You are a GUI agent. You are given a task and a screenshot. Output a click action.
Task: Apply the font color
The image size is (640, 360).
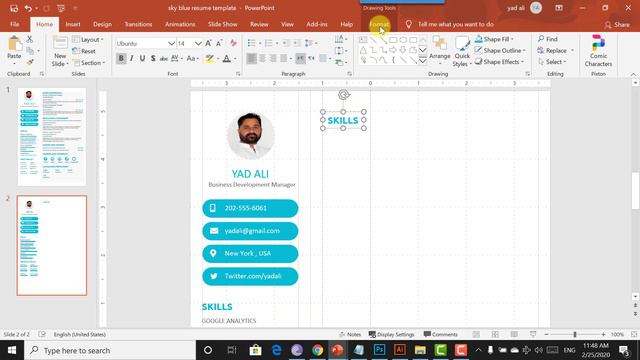[227, 58]
